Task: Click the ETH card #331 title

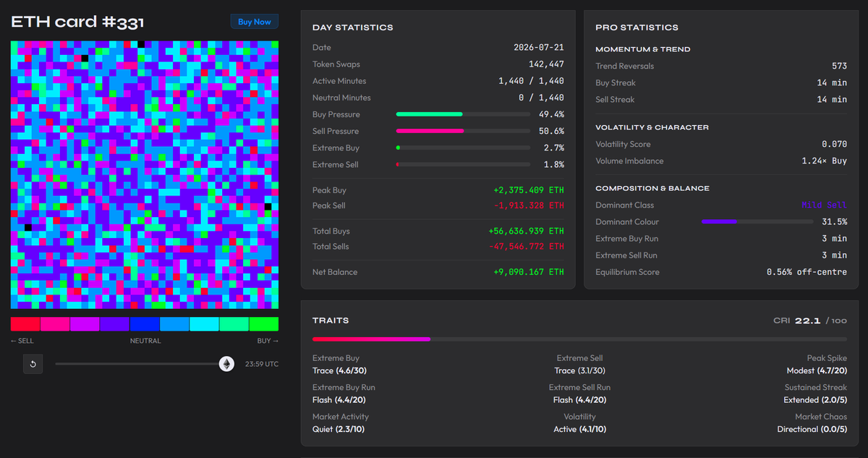Action: point(77,22)
